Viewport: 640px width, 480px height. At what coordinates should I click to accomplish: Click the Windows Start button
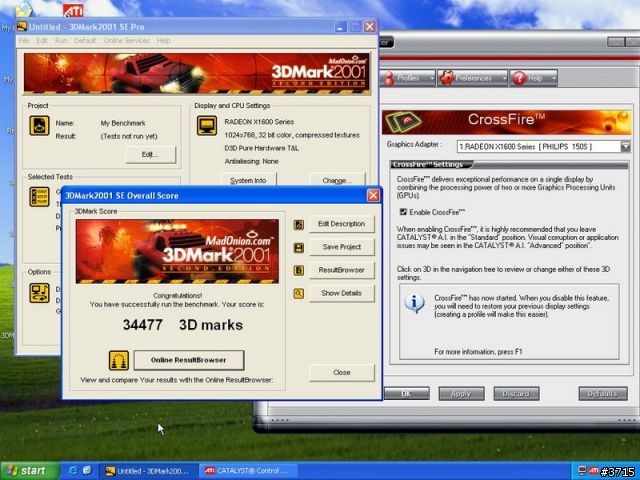[x=29, y=471]
